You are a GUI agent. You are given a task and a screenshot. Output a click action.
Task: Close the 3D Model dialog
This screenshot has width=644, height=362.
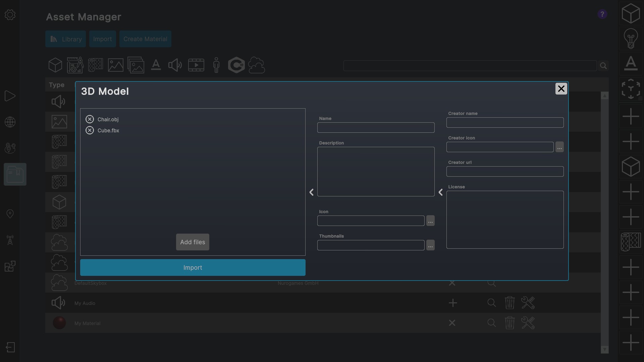(x=561, y=89)
